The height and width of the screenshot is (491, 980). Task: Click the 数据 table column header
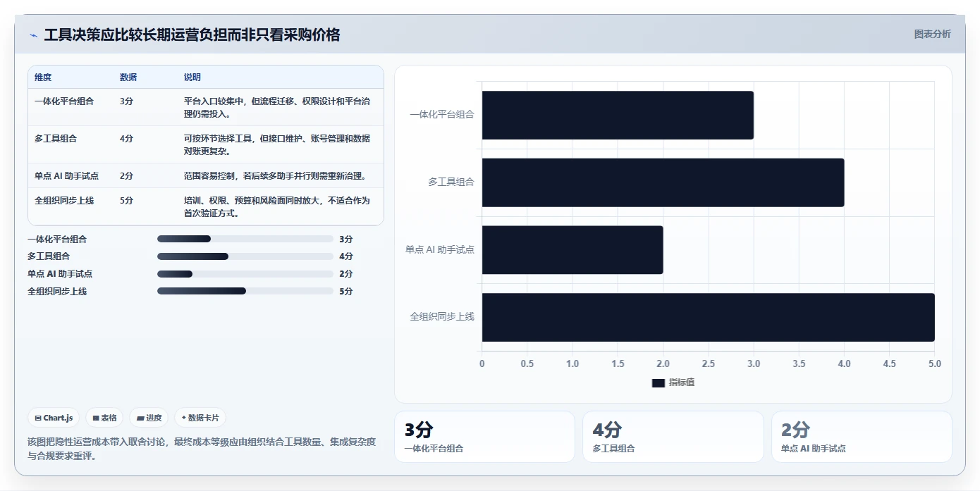pyautogui.click(x=128, y=77)
